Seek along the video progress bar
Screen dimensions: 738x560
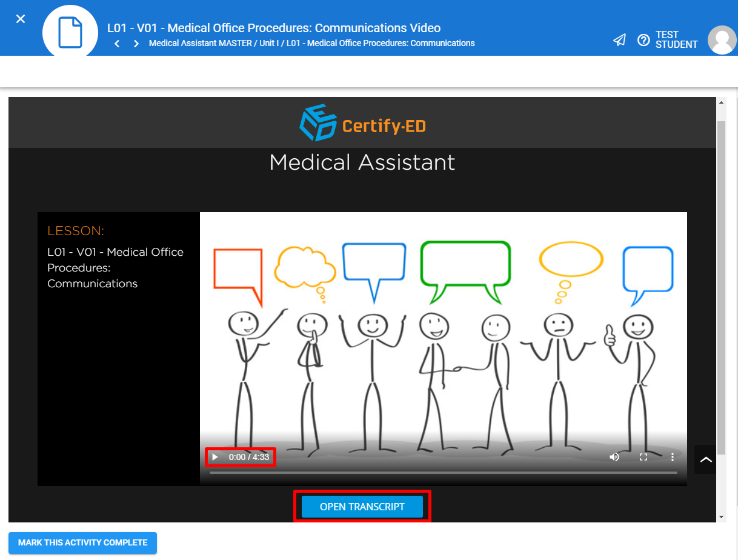[444, 473]
